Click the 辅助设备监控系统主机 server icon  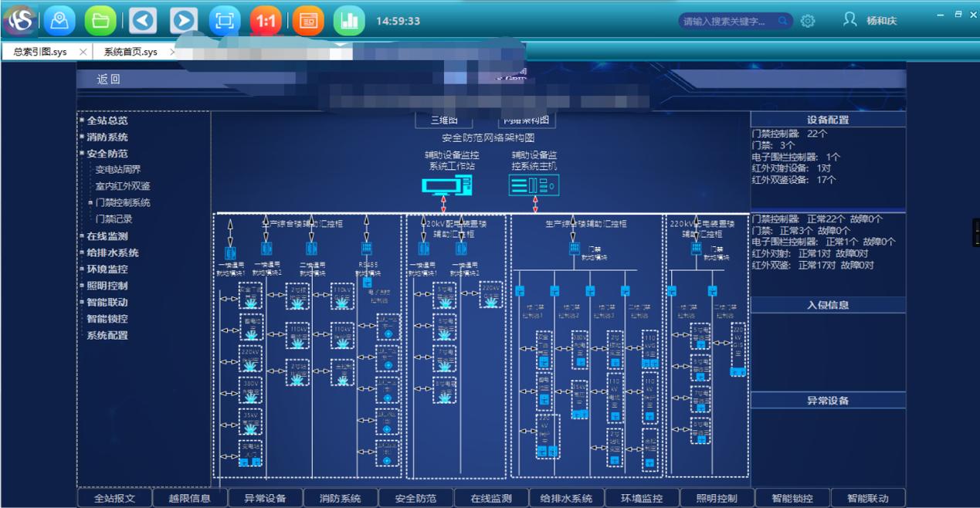click(534, 185)
